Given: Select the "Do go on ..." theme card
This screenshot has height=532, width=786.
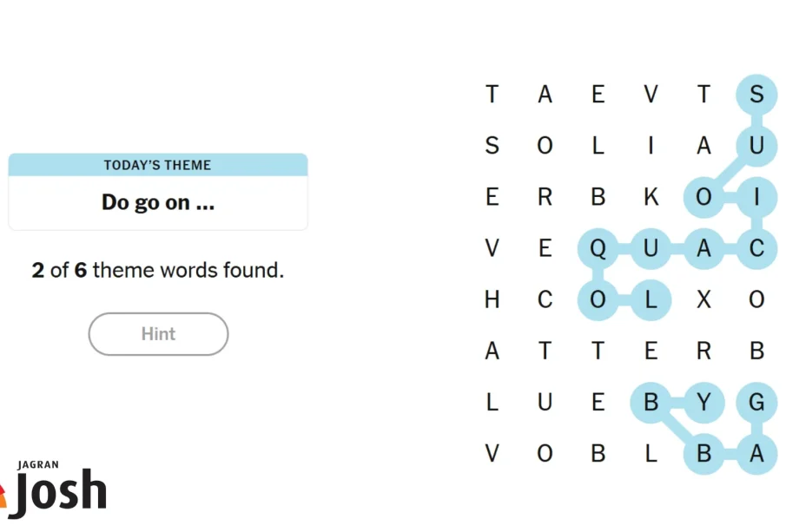Looking at the screenshot, I should pos(158,202).
